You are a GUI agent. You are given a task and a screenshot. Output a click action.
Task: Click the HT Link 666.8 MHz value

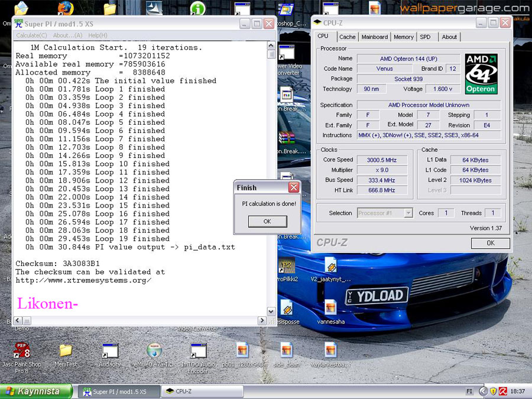(x=382, y=190)
